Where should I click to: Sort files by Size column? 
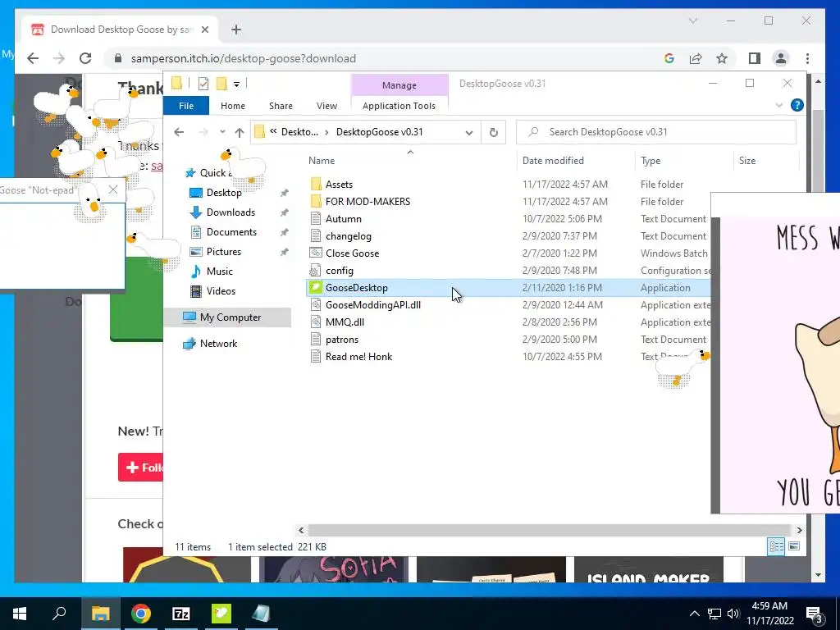pos(746,160)
